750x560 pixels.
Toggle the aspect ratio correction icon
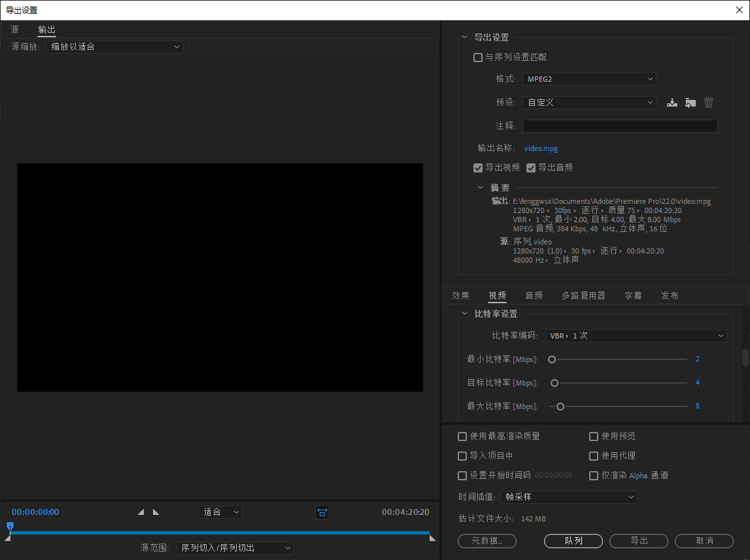coord(322,512)
